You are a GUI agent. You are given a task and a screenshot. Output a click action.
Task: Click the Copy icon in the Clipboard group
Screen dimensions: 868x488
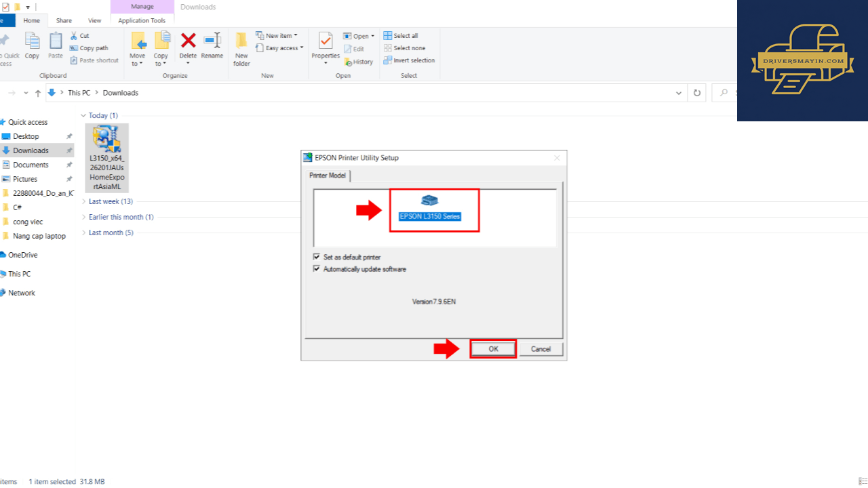point(32,41)
